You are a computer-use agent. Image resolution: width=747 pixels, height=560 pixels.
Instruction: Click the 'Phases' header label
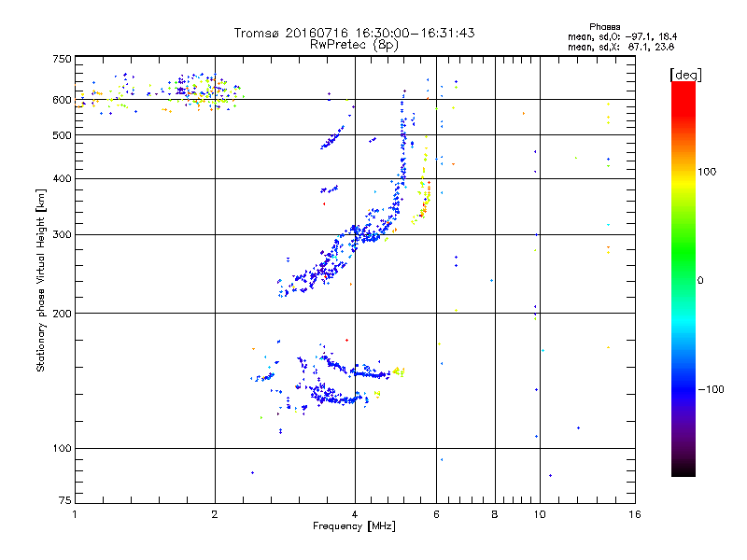[604, 27]
